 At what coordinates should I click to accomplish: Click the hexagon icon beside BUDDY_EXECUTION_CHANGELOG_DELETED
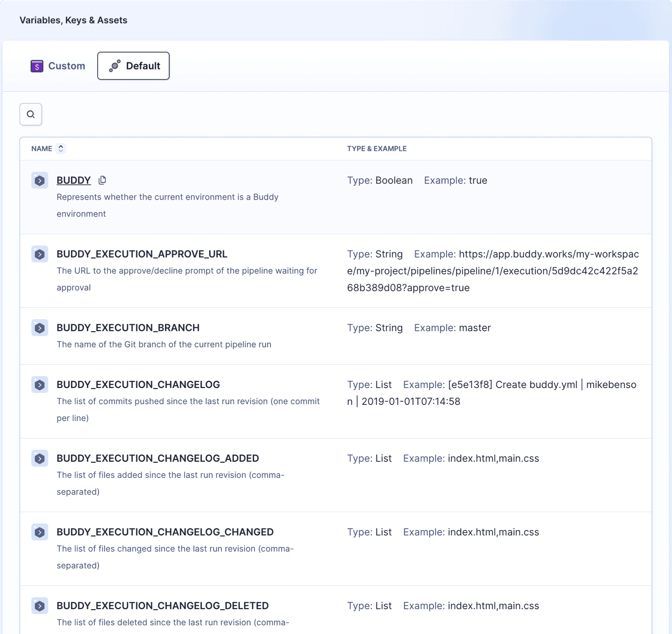(40, 606)
